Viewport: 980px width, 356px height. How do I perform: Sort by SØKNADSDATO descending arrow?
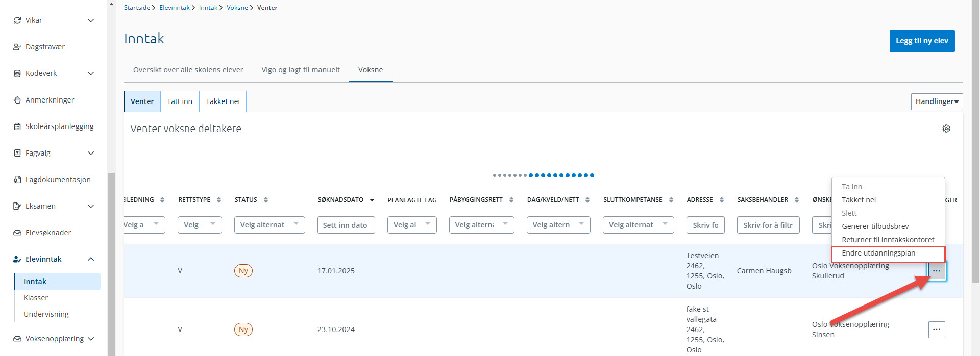372,200
